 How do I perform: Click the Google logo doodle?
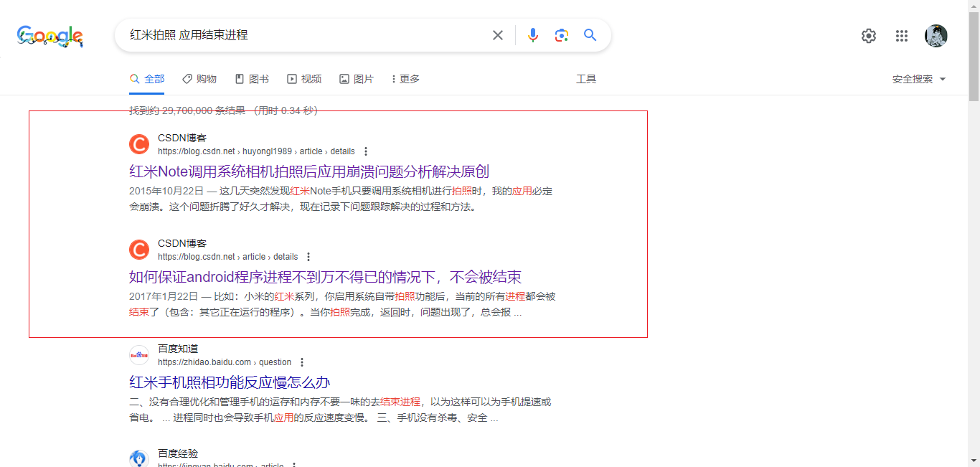tap(50, 36)
